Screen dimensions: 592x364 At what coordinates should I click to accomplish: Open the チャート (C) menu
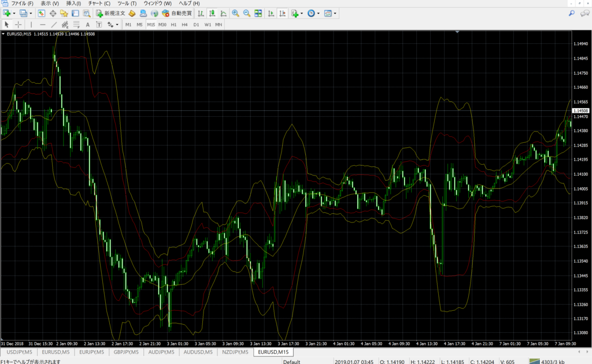(x=99, y=3)
